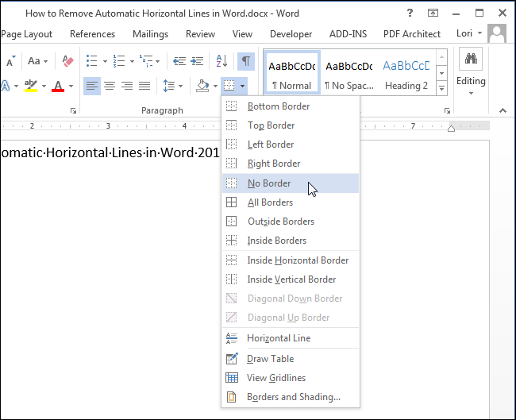
Task: Open font color dropdown arrow
Action: coord(71,87)
